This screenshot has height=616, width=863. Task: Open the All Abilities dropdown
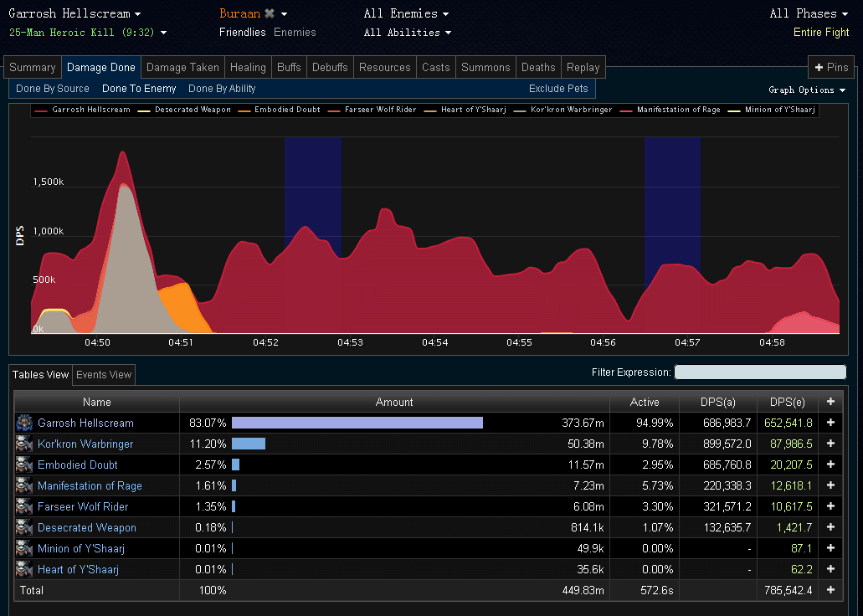point(407,33)
